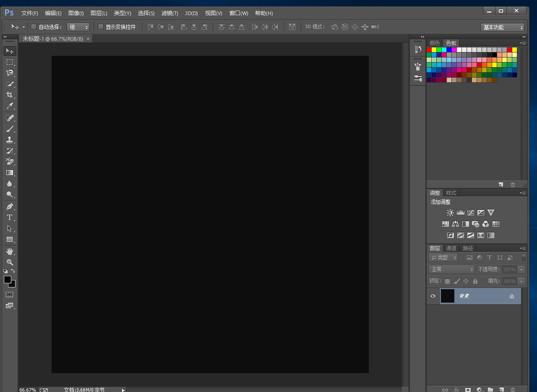
Task: Pick the red swatch in Swatches panel
Action: [x=429, y=50]
